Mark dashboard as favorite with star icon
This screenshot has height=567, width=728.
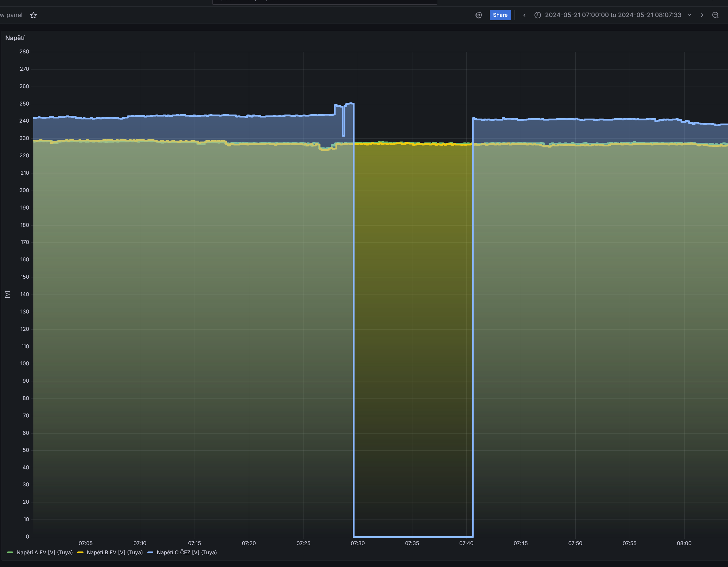(33, 15)
